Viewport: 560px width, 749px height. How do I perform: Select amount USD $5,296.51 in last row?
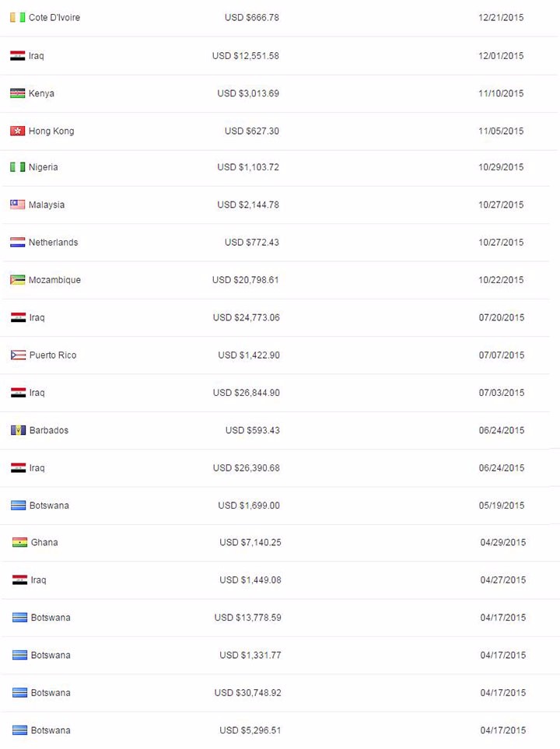(x=250, y=730)
